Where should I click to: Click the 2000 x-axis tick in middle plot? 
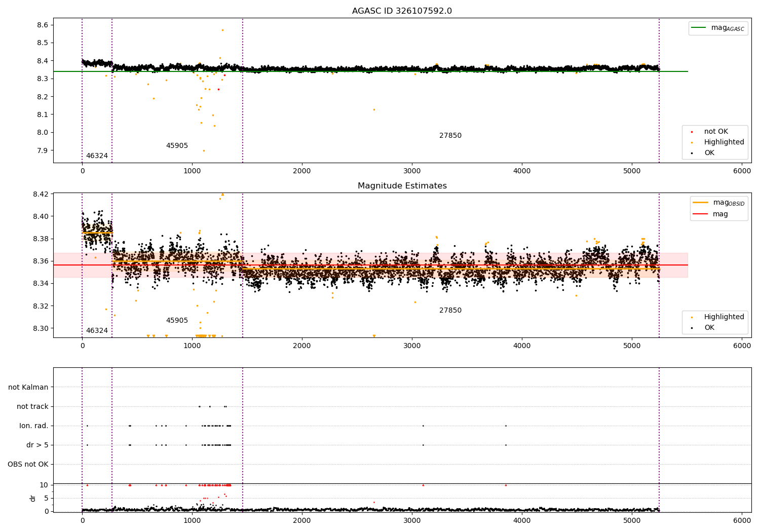(302, 346)
